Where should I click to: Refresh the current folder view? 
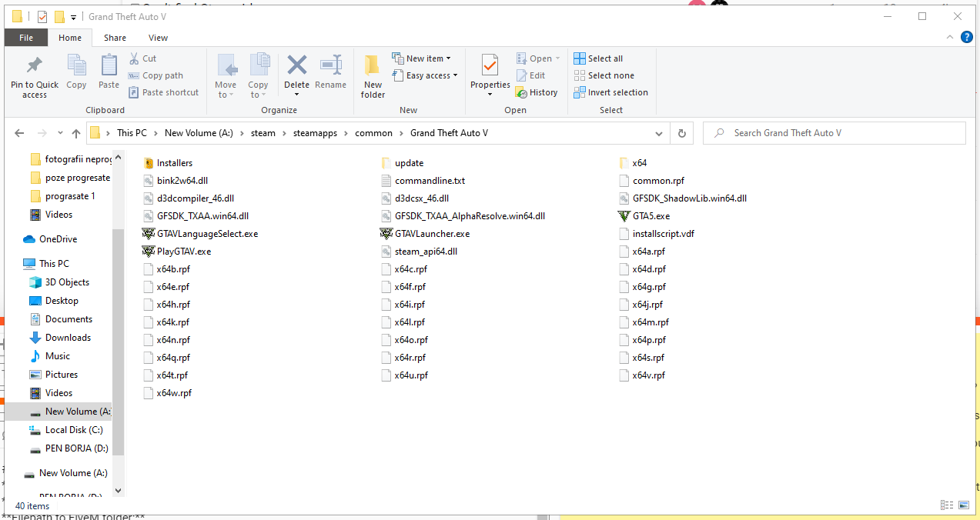coord(681,133)
